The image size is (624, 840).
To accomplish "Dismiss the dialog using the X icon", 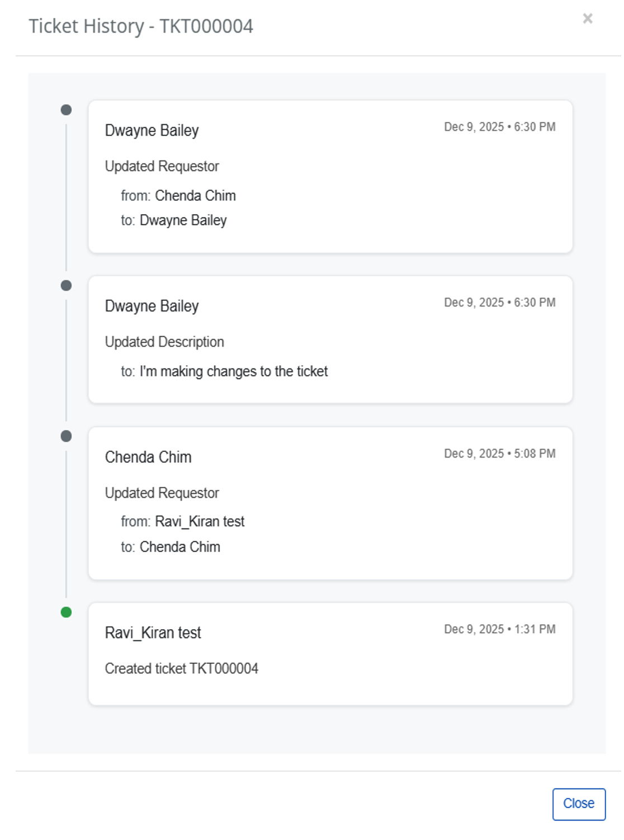I will (587, 19).
